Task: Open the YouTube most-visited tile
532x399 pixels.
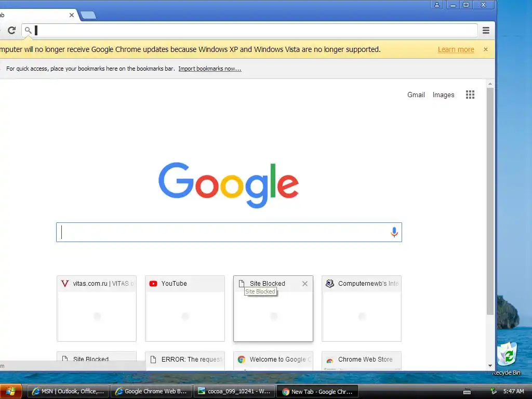Action: click(x=185, y=309)
